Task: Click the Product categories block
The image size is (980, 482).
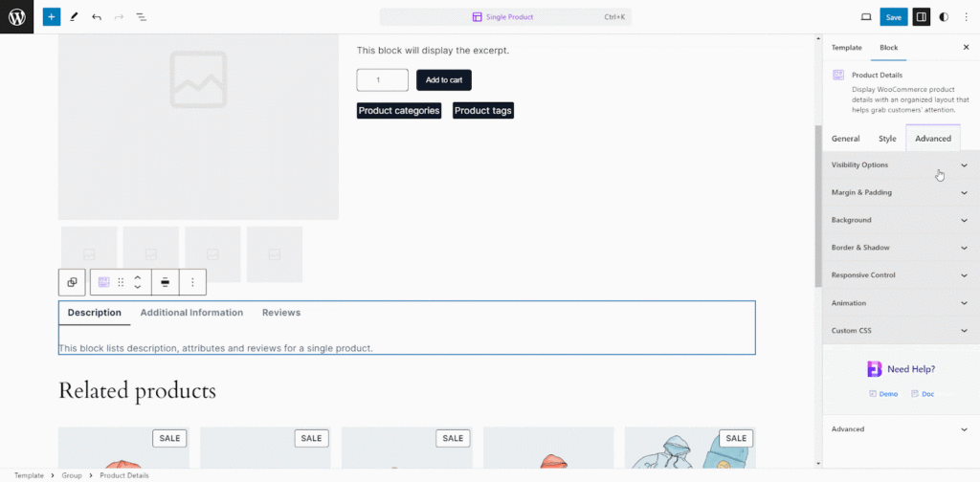Action: [x=399, y=111]
